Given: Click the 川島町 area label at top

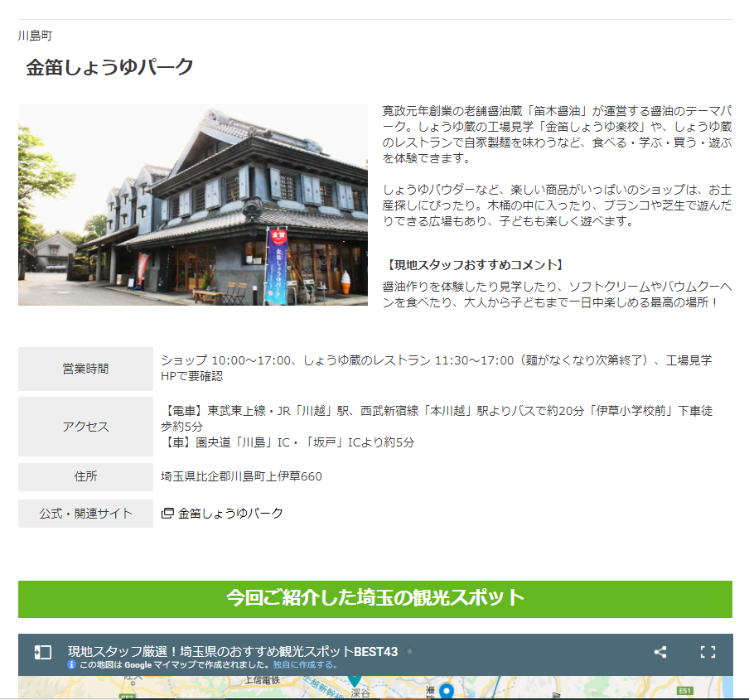Looking at the screenshot, I should tap(36, 36).
